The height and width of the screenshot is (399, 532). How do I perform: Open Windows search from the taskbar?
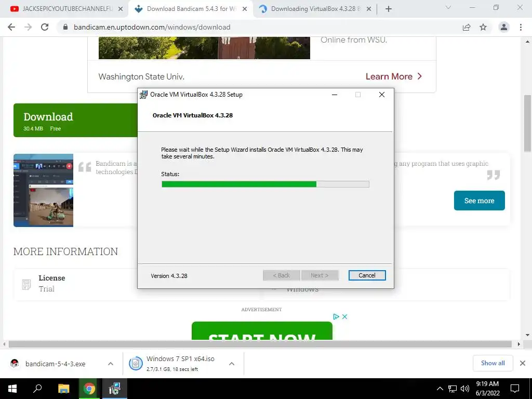[37, 389]
